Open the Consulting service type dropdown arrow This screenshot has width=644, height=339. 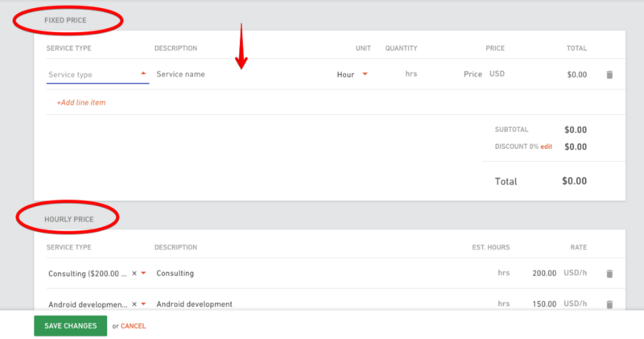pyautogui.click(x=143, y=273)
